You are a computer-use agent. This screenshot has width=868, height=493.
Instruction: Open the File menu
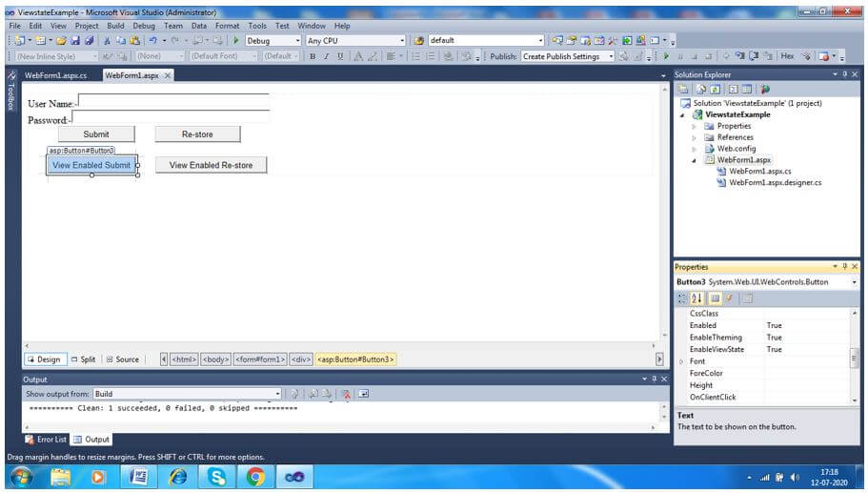coord(15,26)
